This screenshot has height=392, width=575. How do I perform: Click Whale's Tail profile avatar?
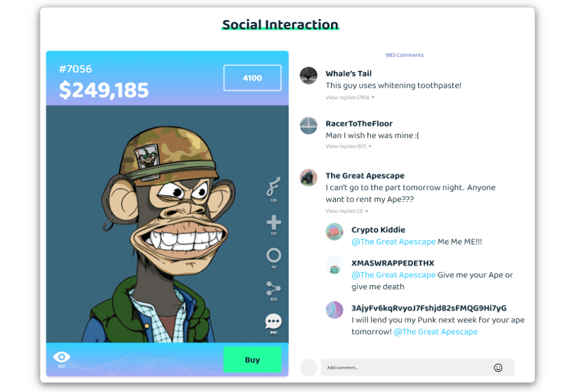(x=309, y=76)
